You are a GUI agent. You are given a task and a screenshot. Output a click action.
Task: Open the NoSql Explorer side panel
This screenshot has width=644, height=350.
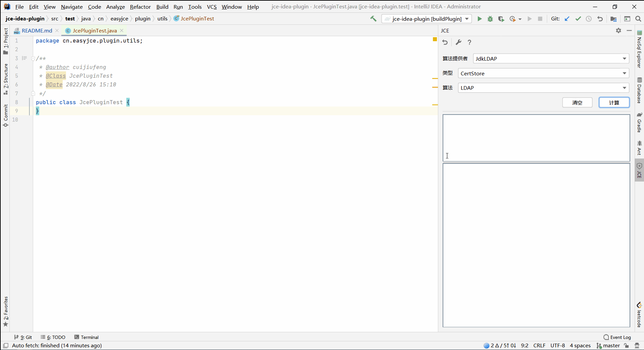(639, 50)
